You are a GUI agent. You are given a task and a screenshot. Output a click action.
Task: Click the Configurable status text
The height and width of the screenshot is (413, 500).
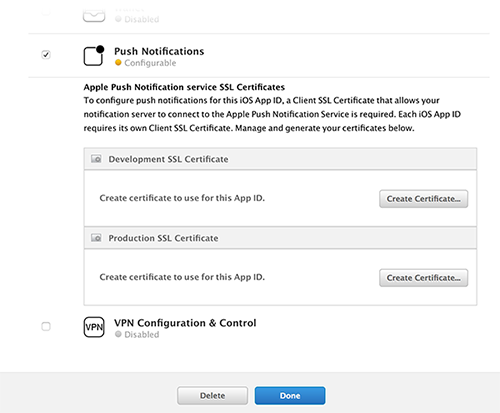pyautogui.click(x=150, y=63)
